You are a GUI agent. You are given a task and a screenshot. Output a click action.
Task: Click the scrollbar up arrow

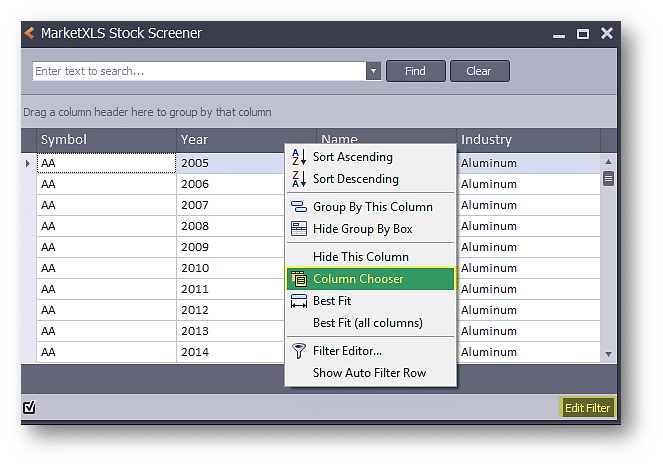(x=608, y=162)
